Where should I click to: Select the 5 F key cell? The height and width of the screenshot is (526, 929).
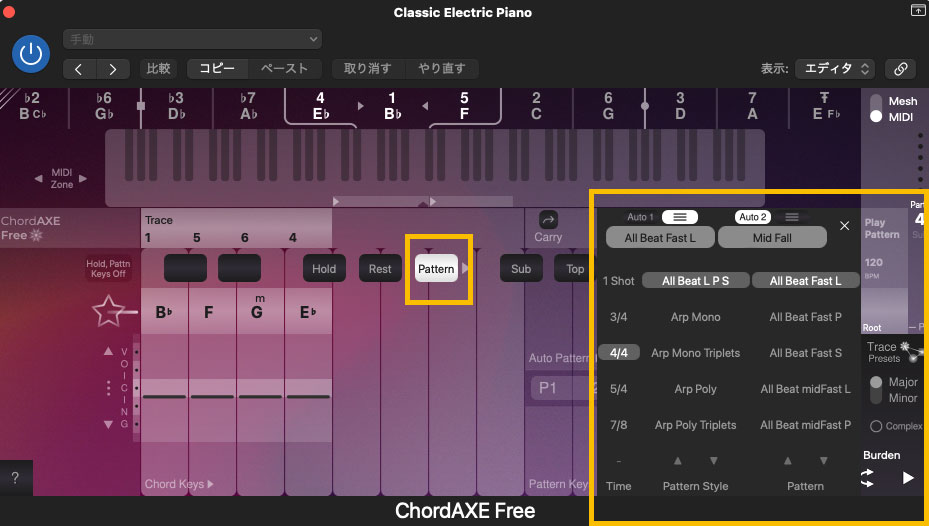464,106
